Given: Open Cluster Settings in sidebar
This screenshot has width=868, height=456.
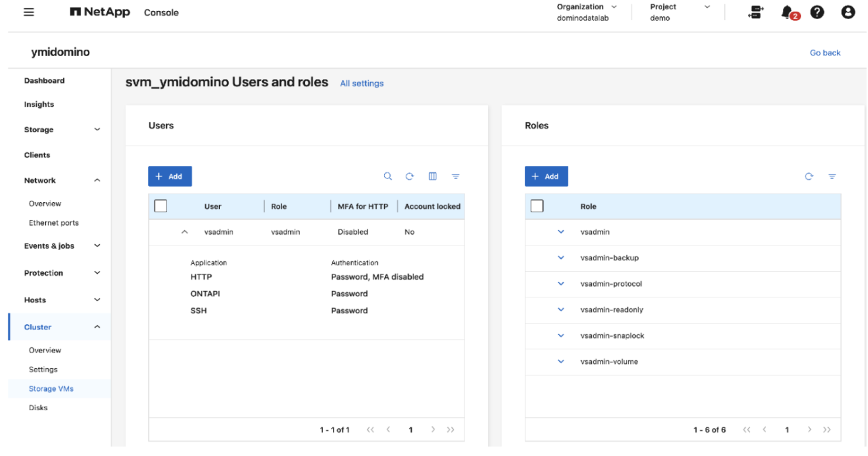Looking at the screenshot, I should click(43, 370).
